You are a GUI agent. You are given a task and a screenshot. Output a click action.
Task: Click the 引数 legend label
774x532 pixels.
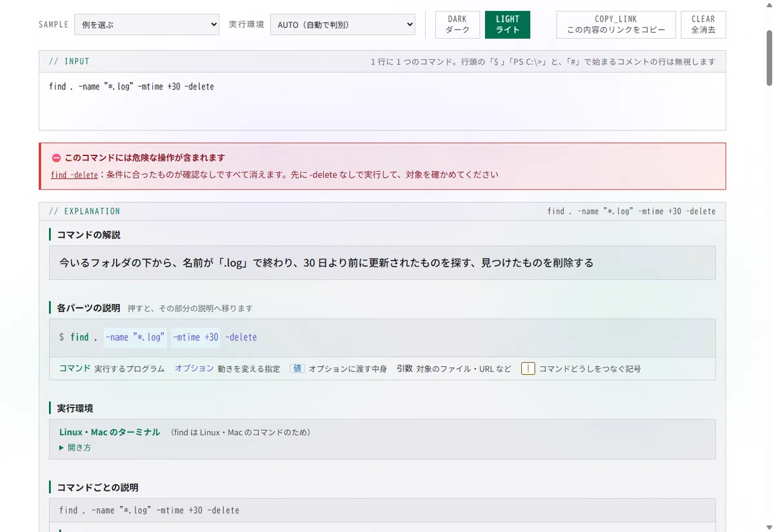tap(404, 369)
